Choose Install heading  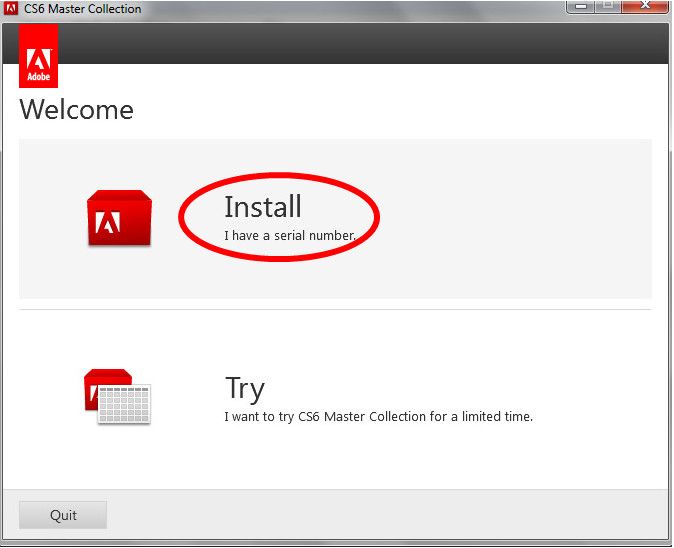pos(263,207)
